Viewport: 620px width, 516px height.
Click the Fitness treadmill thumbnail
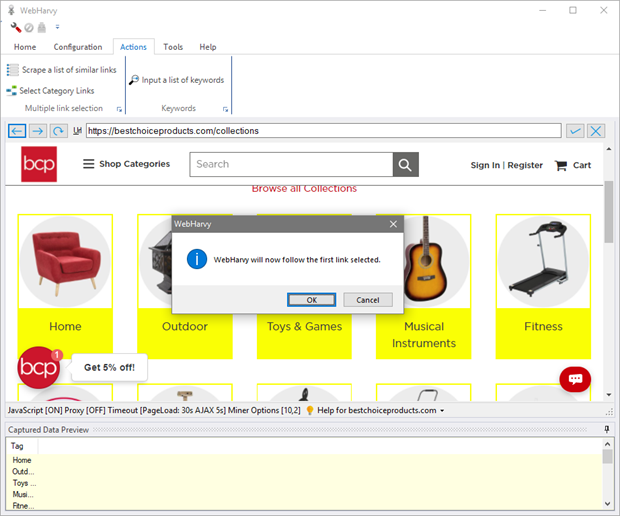[543, 260]
